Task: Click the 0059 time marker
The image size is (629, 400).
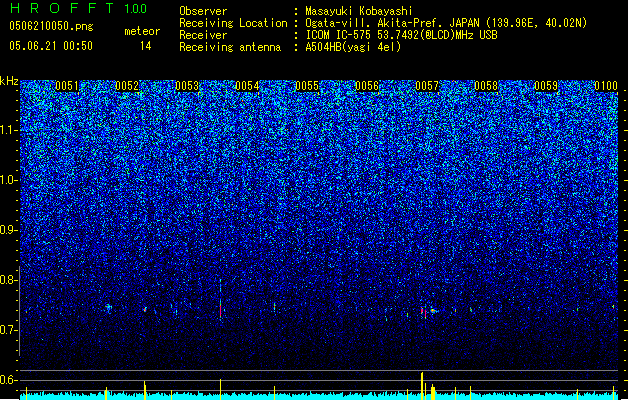Action: [546, 86]
